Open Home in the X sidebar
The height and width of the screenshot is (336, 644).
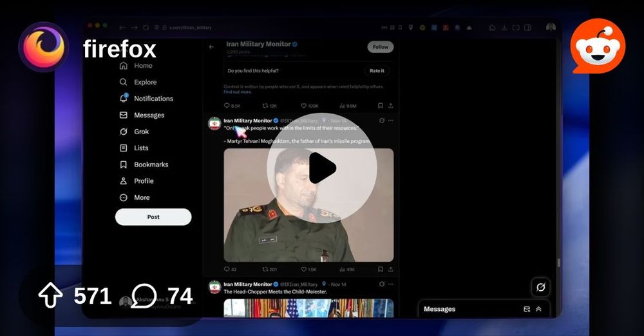pyautogui.click(x=136, y=66)
